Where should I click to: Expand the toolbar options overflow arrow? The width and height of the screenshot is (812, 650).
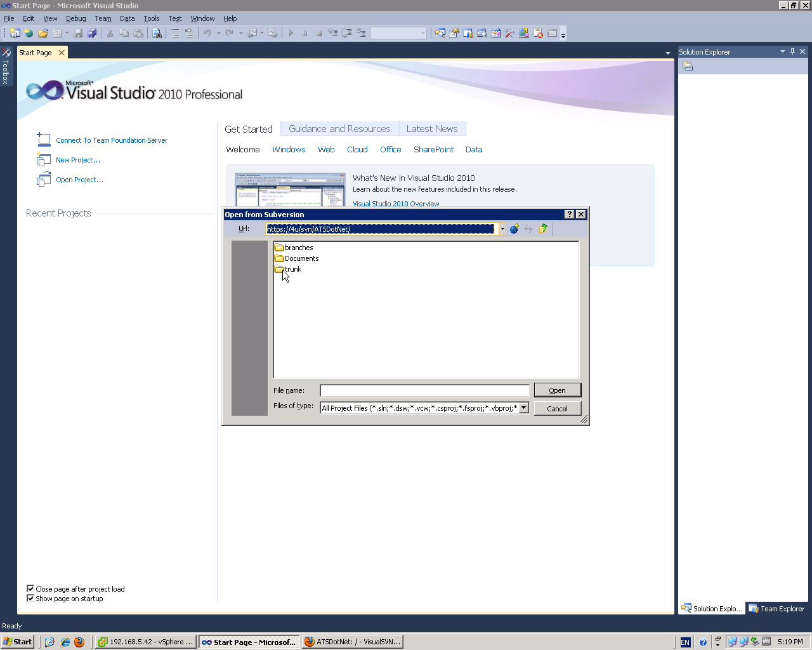point(563,34)
